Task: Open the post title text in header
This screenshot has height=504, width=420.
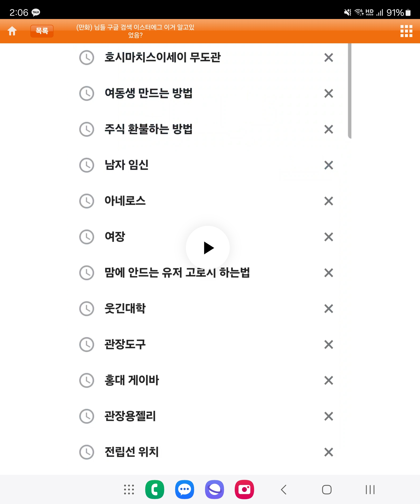Action: point(135,31)
